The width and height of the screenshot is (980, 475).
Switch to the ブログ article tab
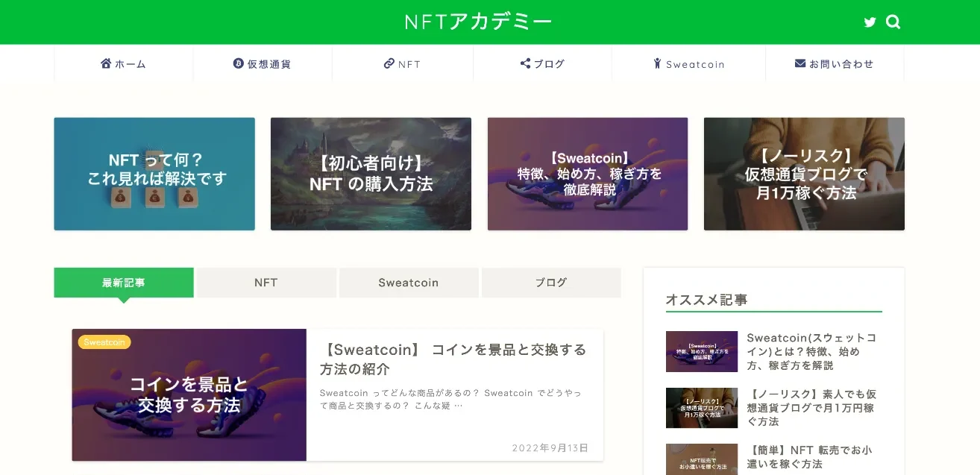pos(551,283)
